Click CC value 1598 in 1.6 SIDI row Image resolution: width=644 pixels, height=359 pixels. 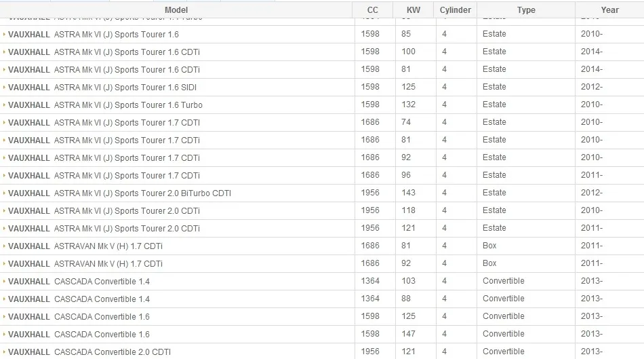(x=370, y=87)
